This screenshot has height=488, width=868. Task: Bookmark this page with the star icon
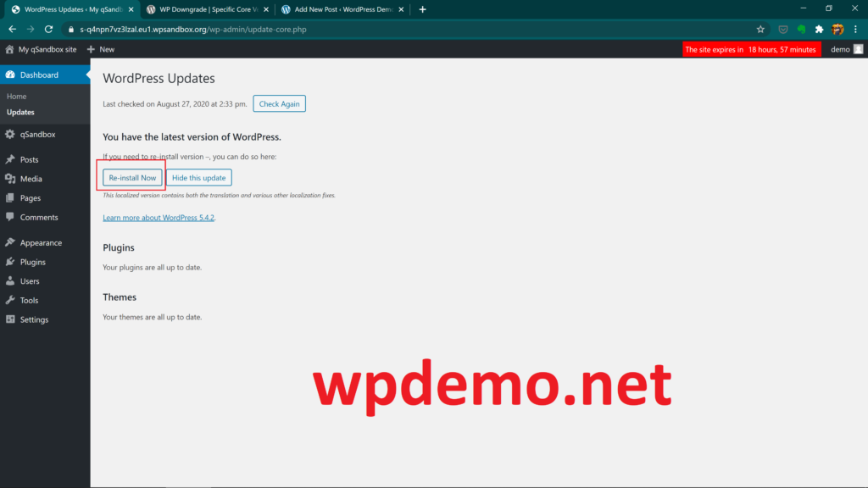760,30
